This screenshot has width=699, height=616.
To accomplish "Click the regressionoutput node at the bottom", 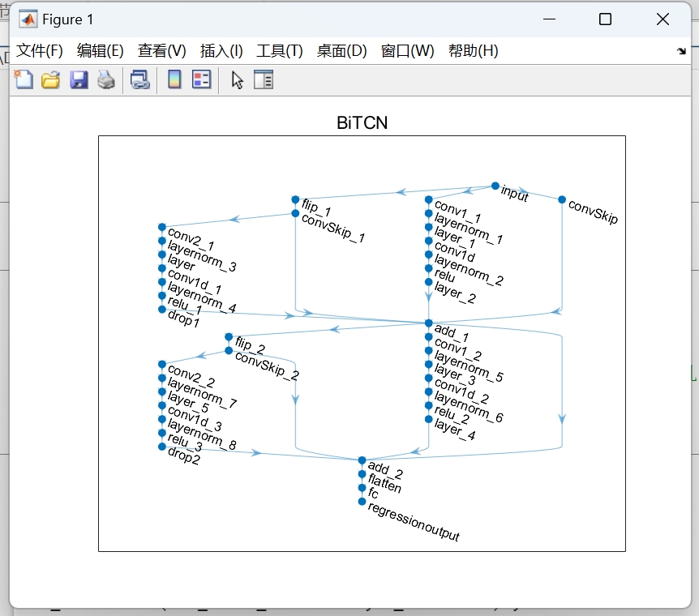I will (x=361, y=503).
